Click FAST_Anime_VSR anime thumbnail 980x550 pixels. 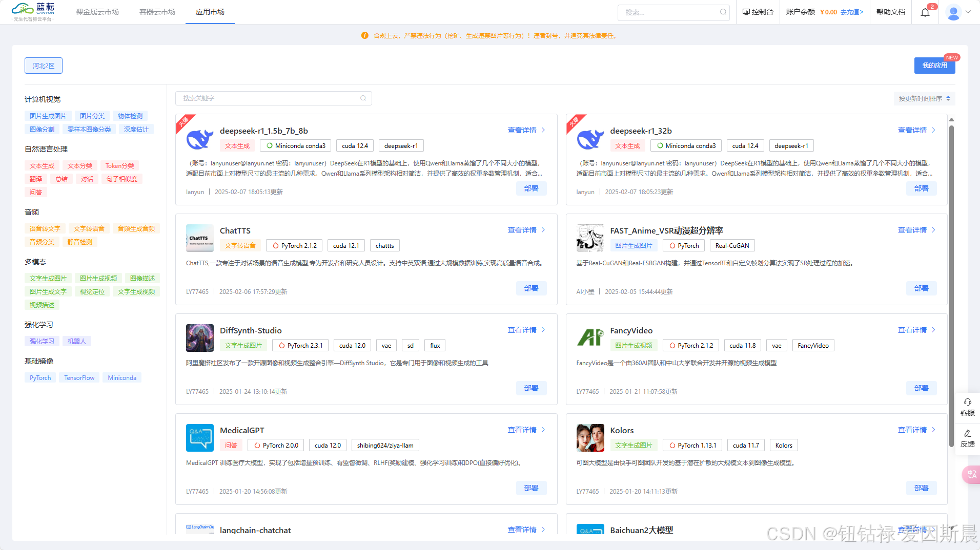(590, 238)
